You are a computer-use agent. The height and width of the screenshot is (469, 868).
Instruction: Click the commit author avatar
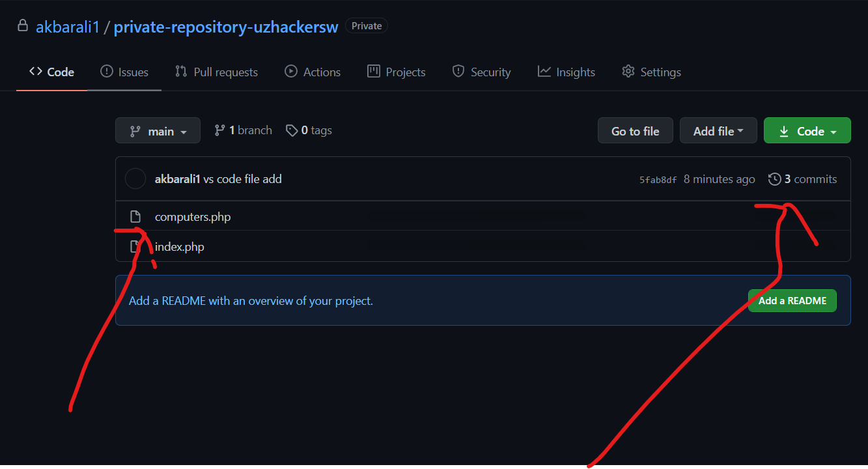135,178
